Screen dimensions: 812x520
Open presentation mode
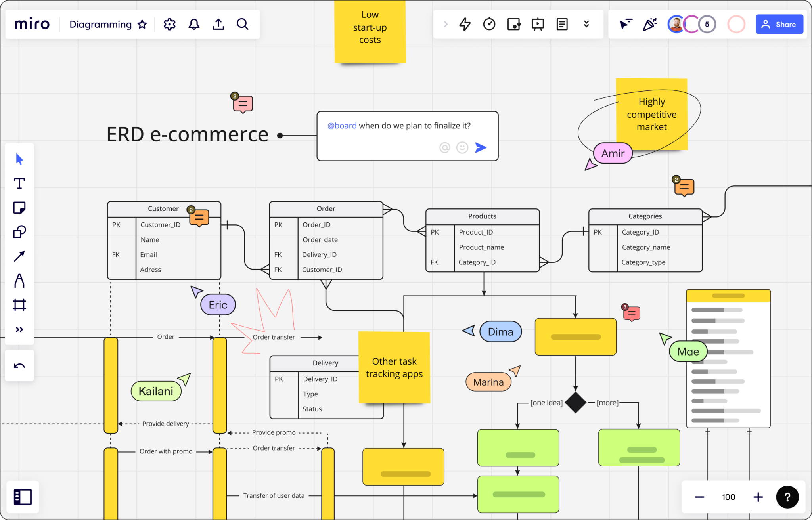pos(537,24)
